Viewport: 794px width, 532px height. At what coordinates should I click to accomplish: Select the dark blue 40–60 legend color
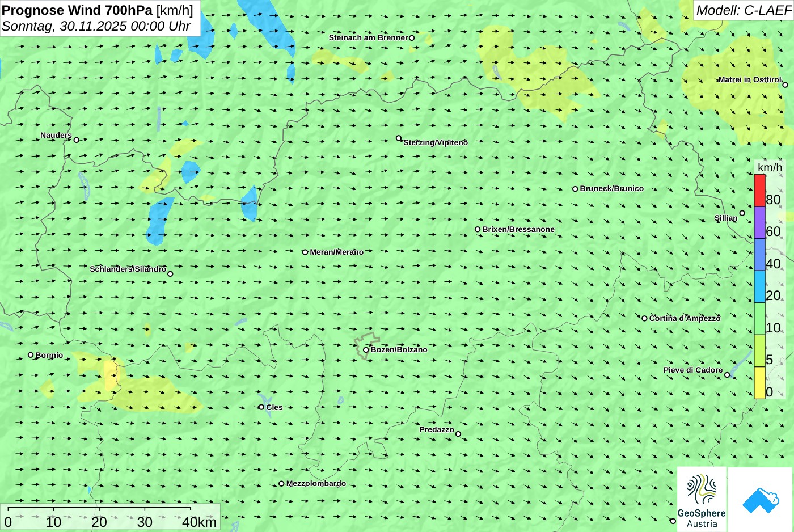point(759,255)
